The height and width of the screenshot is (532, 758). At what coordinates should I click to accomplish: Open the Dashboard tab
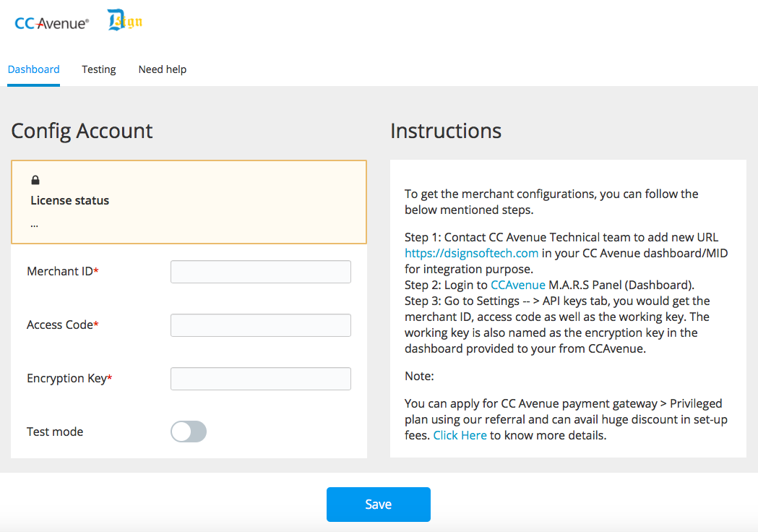33,69
